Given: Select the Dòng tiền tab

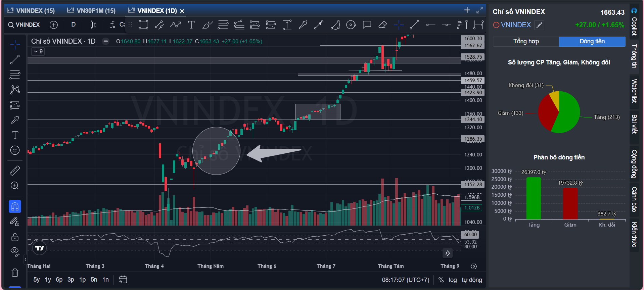Looking at the screenshot, I should tap(592, 41).
